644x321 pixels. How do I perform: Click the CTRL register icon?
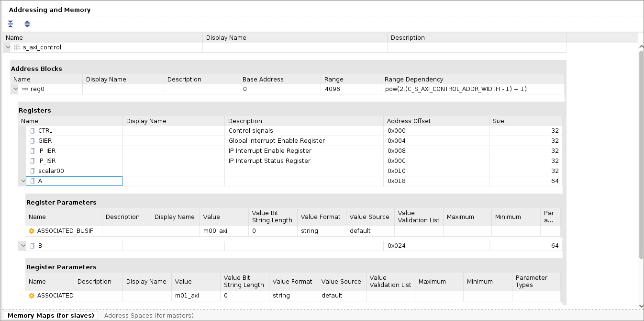(x=33, y=131)
